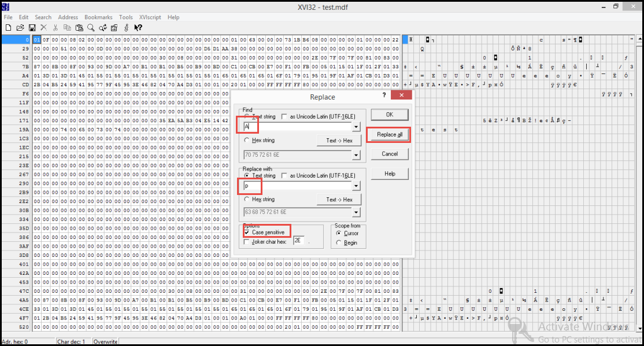The height and width of the screenshot is (346, 644).
Task: Click the New file toolbar icon
Action: pos(8,27)
